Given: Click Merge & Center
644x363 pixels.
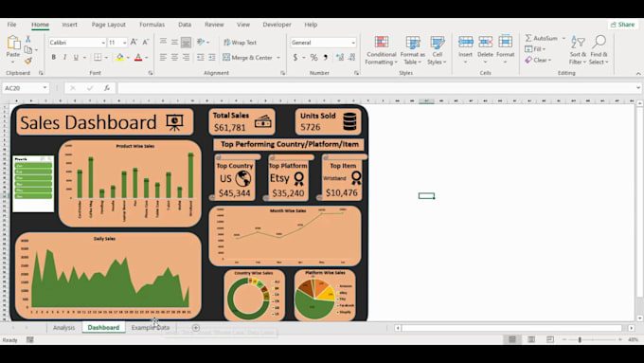Looking at the screenshot, I should click(248, 58).
